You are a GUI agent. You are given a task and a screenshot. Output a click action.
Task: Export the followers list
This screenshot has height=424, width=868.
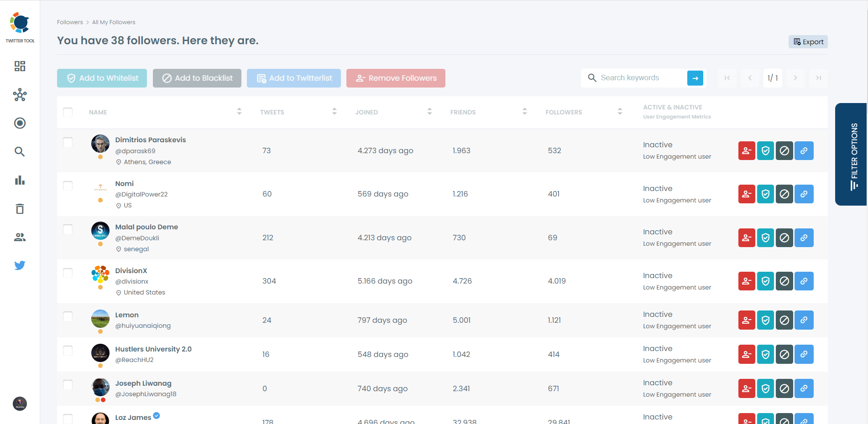(808, 42)
